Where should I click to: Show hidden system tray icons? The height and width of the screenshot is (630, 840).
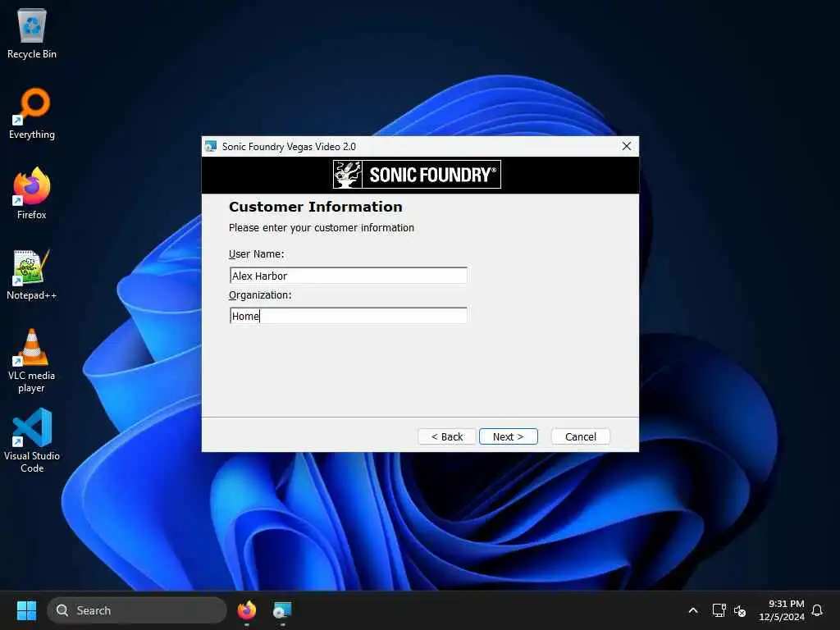click(x=692, y=610)
